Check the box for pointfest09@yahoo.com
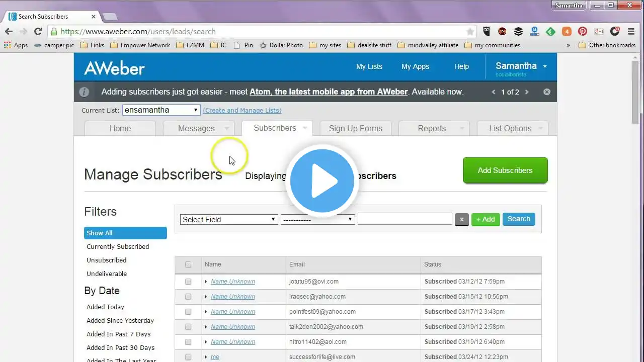This screenshot has height=362, width=644. point(188,312)
